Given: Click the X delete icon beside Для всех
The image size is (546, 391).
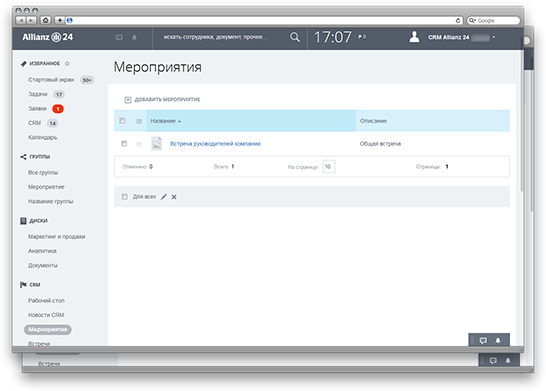Looking at the screenshot, I should click(x=174, y=197).
